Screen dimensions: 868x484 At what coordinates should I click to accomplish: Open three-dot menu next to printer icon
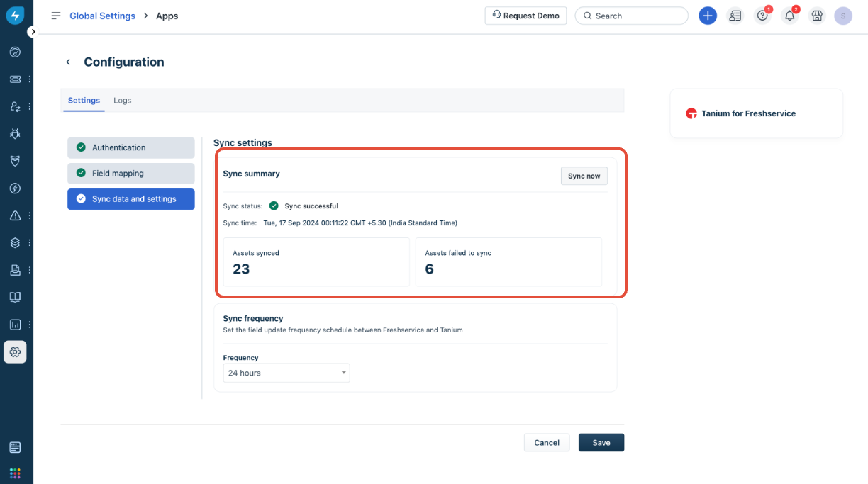[29, 270]
